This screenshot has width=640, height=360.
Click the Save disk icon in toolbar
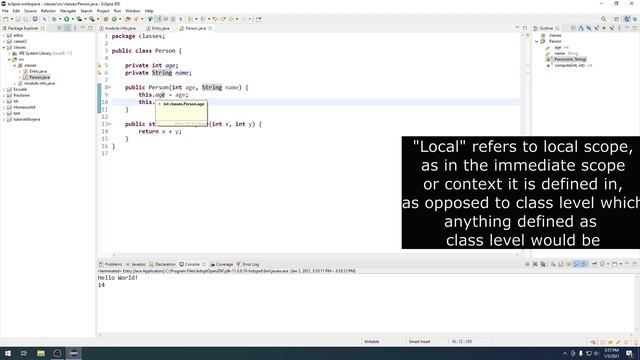point(18,19)
